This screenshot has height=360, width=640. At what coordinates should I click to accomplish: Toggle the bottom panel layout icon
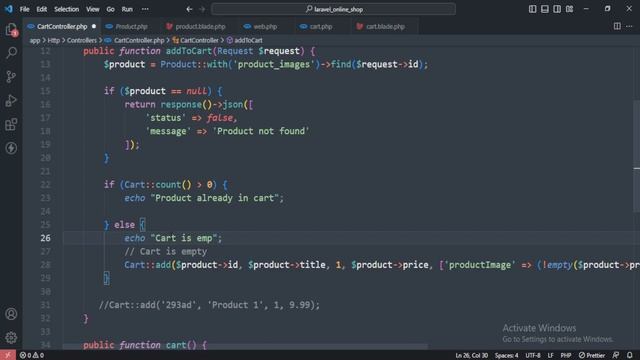(545, 9)
